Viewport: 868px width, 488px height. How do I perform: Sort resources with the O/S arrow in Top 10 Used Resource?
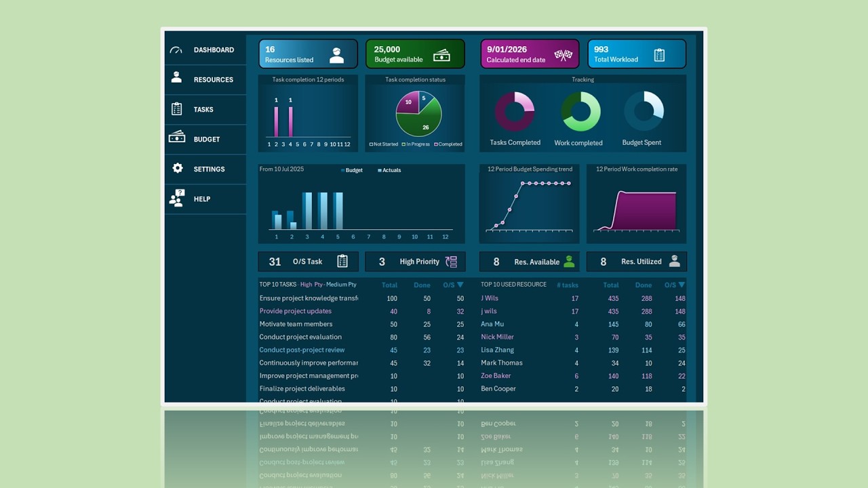[x=682, y=285]
